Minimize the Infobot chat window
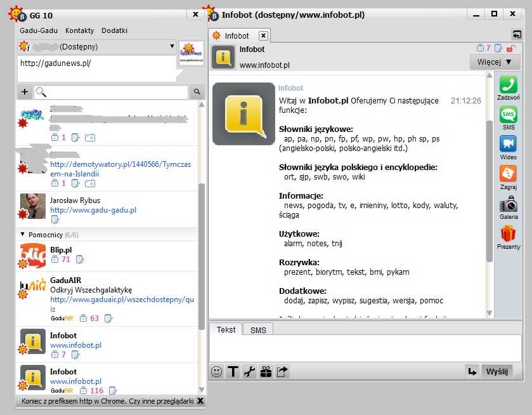This screenshot has height=415, width=532. pyautogui.click(x=476, y=15)
